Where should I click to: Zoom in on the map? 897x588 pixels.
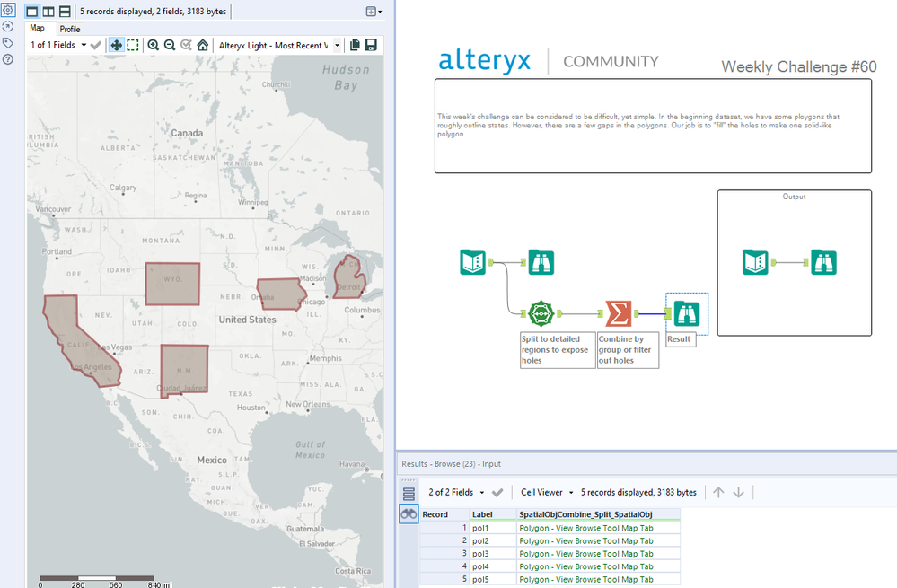154,45
